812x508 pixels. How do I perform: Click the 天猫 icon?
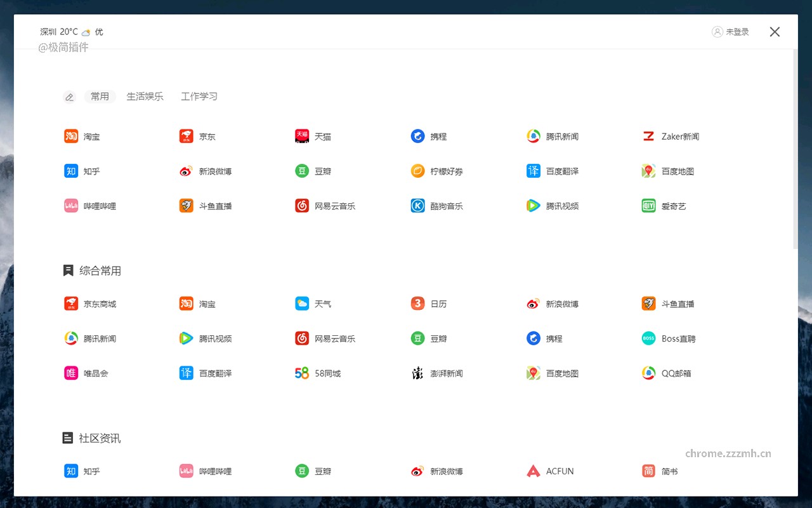(x=302, y=136)
